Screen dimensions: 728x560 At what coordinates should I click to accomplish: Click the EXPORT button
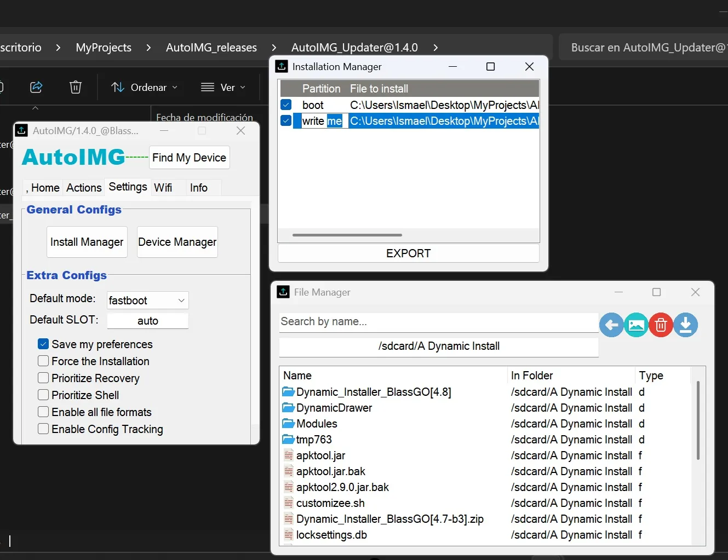[408, 253]
